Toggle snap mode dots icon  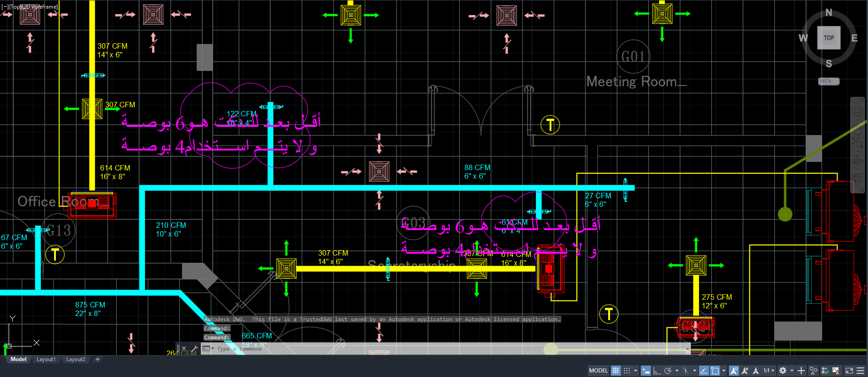click(627, 371)
